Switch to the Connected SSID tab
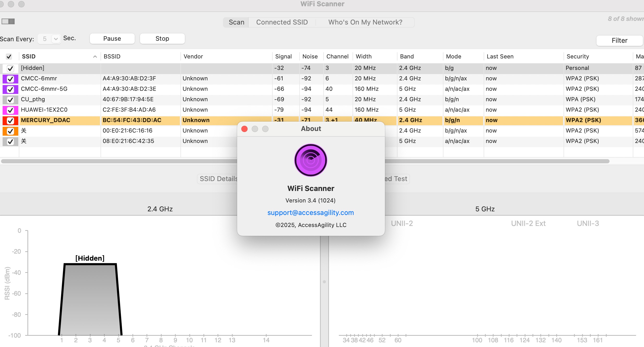 pyautogui.click(x=282, y=22)
